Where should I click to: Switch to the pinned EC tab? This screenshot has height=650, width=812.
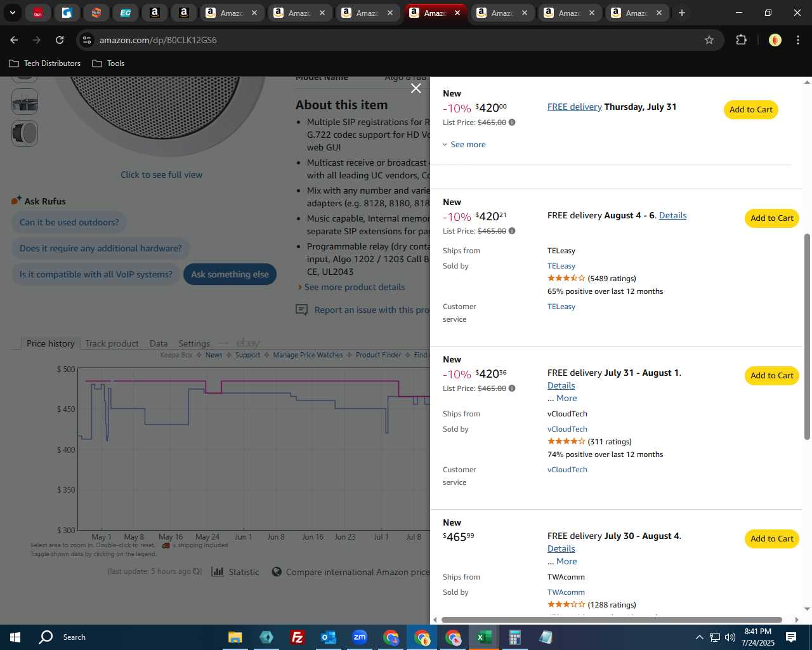(126, 13)
